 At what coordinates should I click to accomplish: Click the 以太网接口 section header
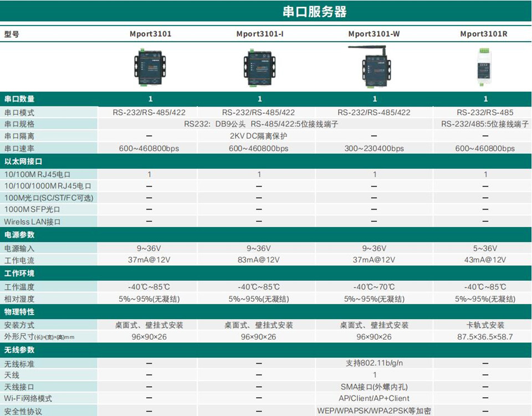(23, 161)
